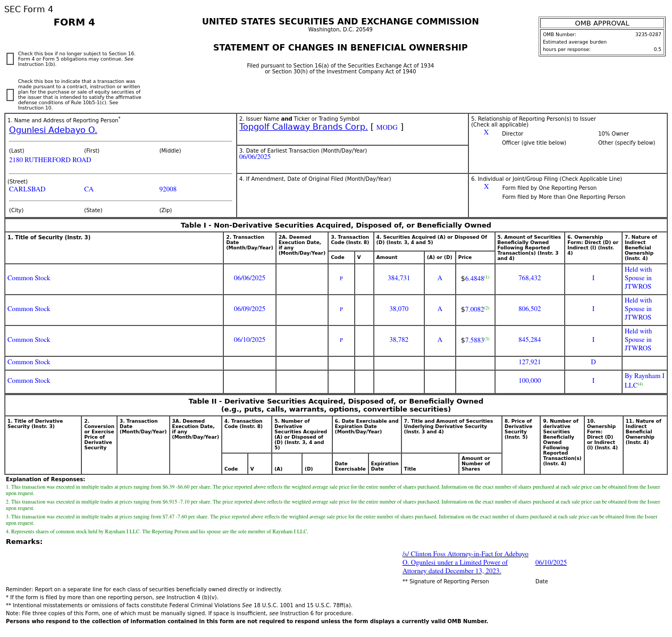This screenshot has height=637, width=672.
Task: Click transaction code P in the 06/09/2025 row
Action: tap(341, 309)
